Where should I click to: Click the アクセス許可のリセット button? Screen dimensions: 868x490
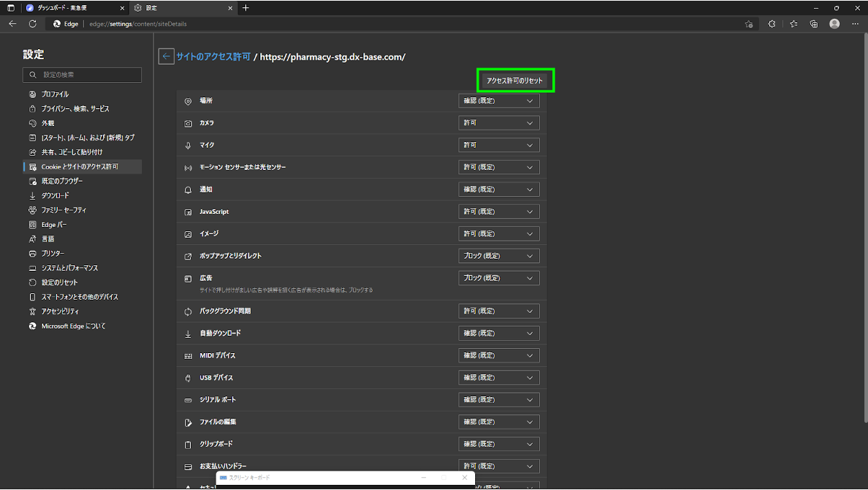coord(515,80)
